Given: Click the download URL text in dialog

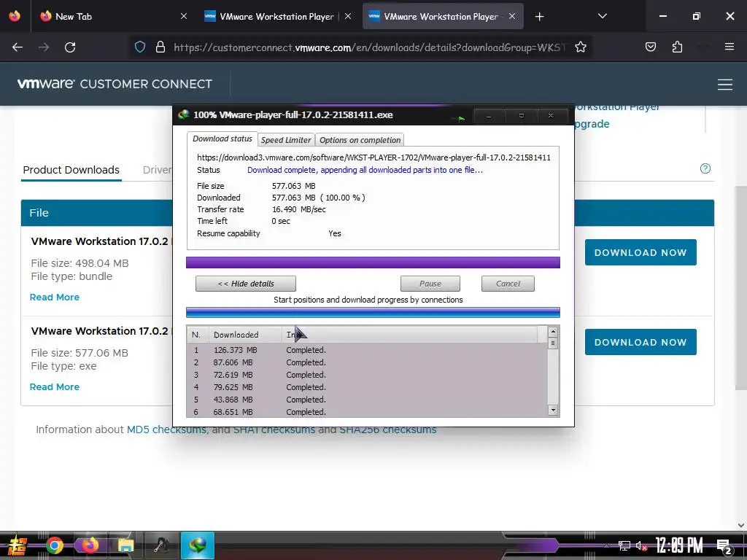Looking at the screenshot, I should coord(373,157).
